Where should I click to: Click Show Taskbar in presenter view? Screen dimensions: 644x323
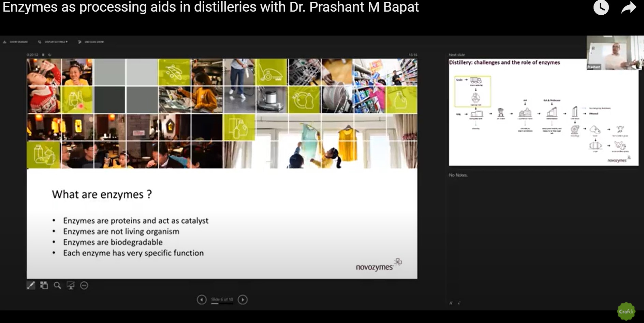click(16, 42)
